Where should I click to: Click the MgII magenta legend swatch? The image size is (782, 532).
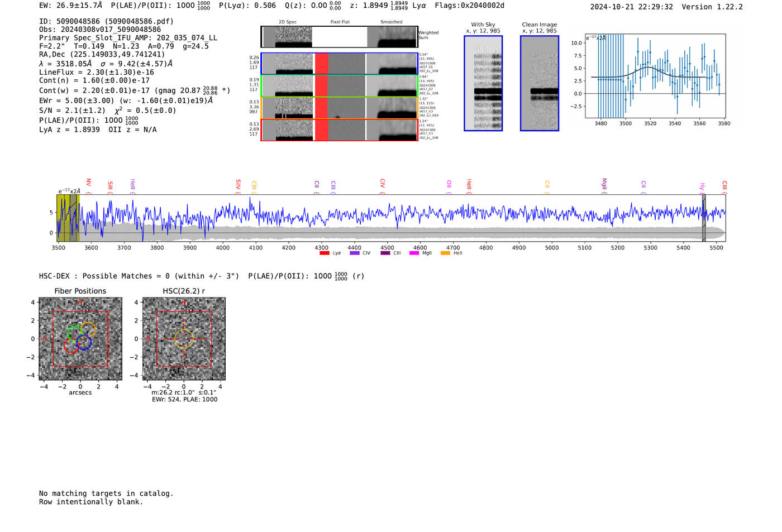tap(414, 253)
